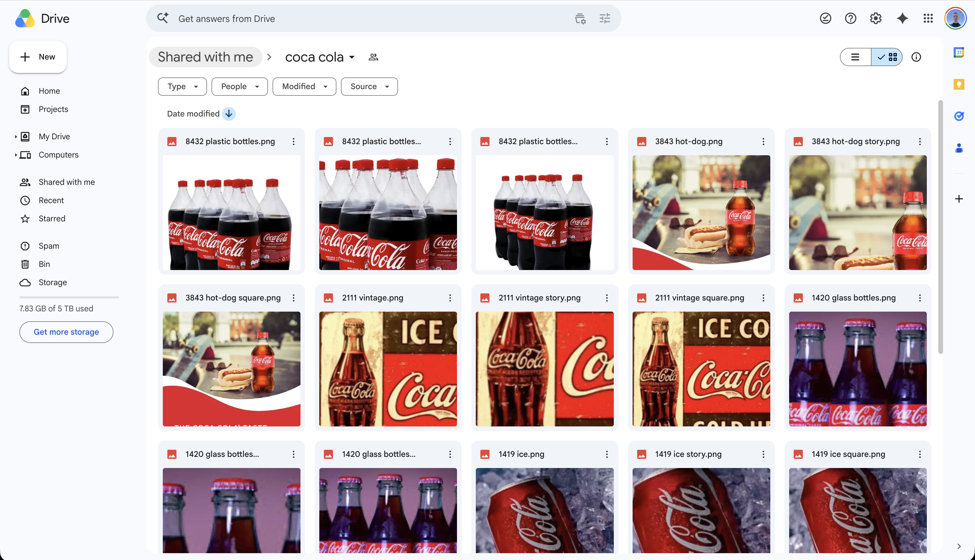Switch to list layout view
Screen dimensions: 975x560
click(x=855, y=57)
